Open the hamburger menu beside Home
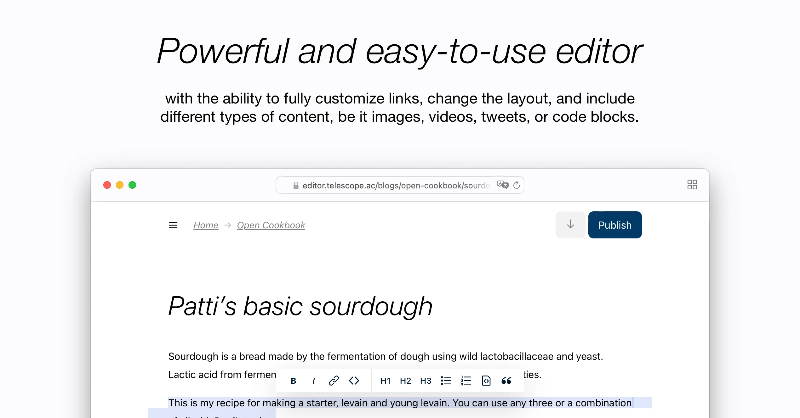 pos(173,225)
